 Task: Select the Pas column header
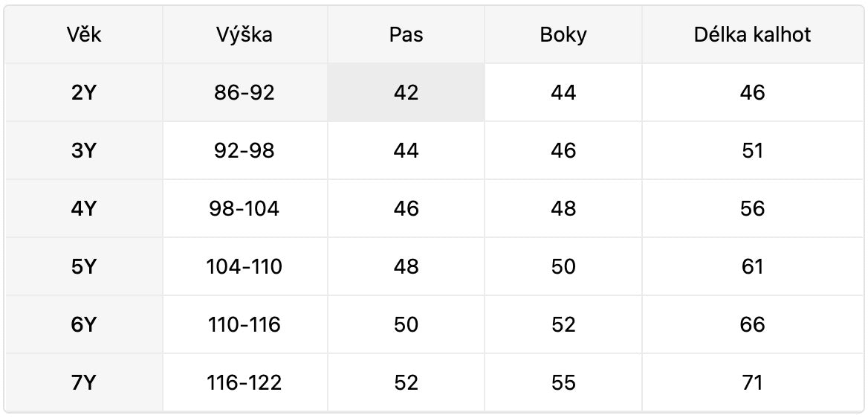tap(406, 34)
